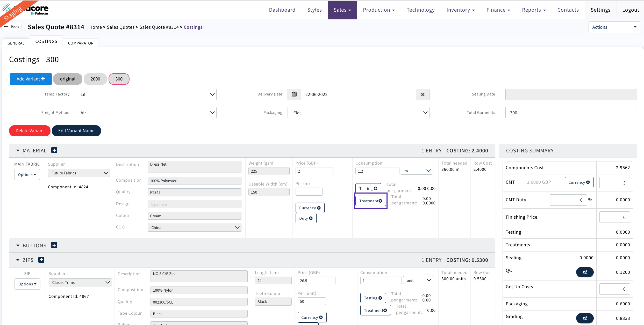This screenshot has height=325, width=644.
Task: Collapse the MATERIAL section
Action: point(18,151)
